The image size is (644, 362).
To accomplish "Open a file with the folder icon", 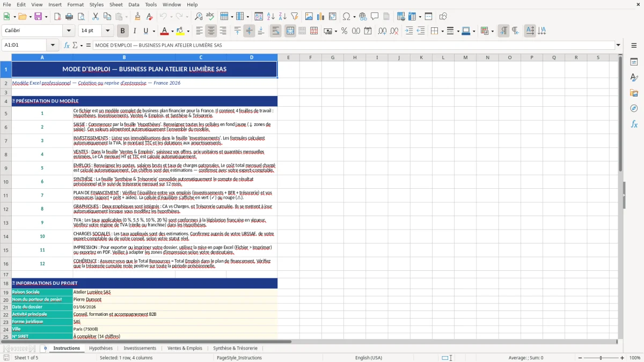I will [x=21, y=17].
